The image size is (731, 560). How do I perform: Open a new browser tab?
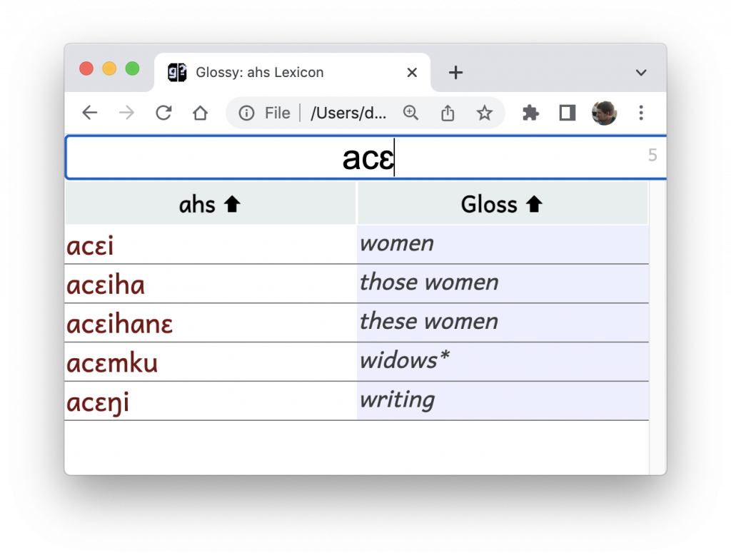[455, 73]
